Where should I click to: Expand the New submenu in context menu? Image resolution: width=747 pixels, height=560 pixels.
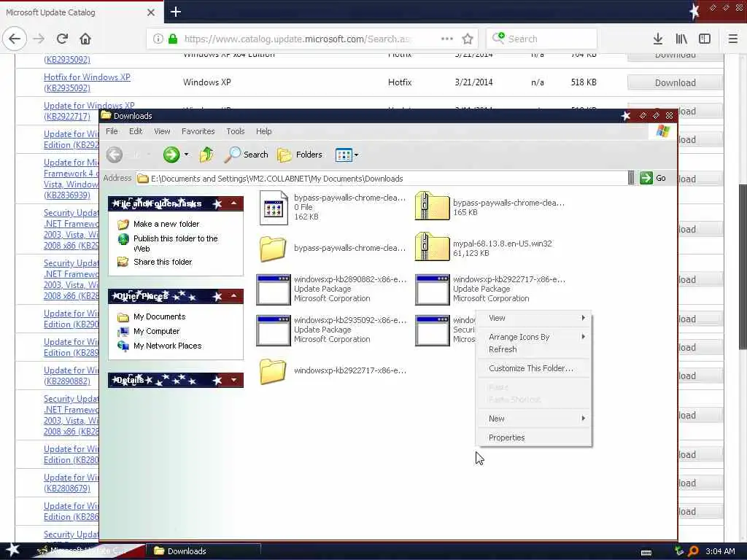534,419
